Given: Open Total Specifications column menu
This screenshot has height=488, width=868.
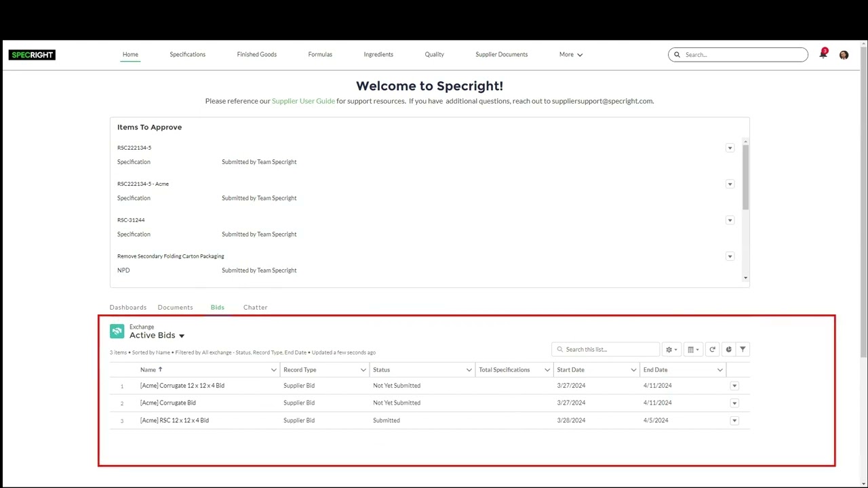Looking at the screenshot, I should [x=547, y=370].
